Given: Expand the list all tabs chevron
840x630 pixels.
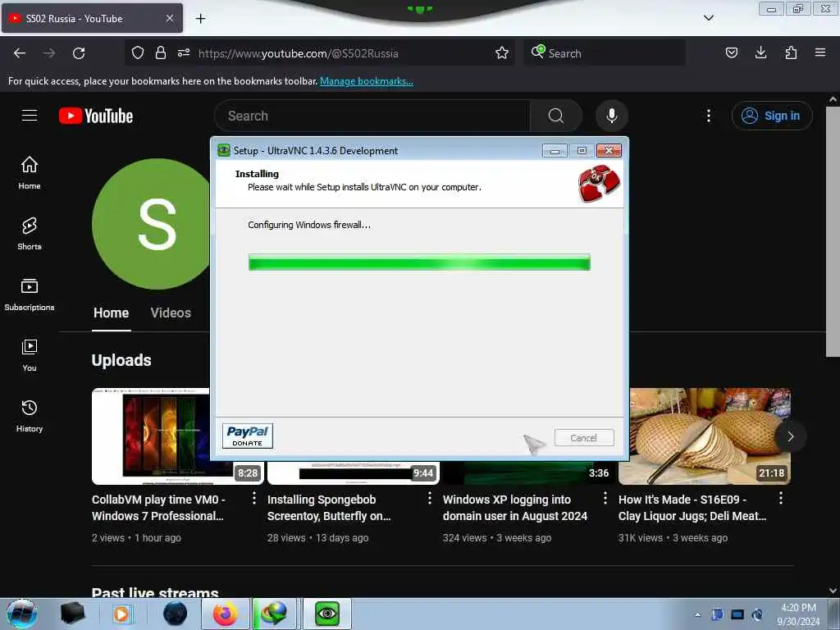Looking at the screenshot, I should point(708,18).
